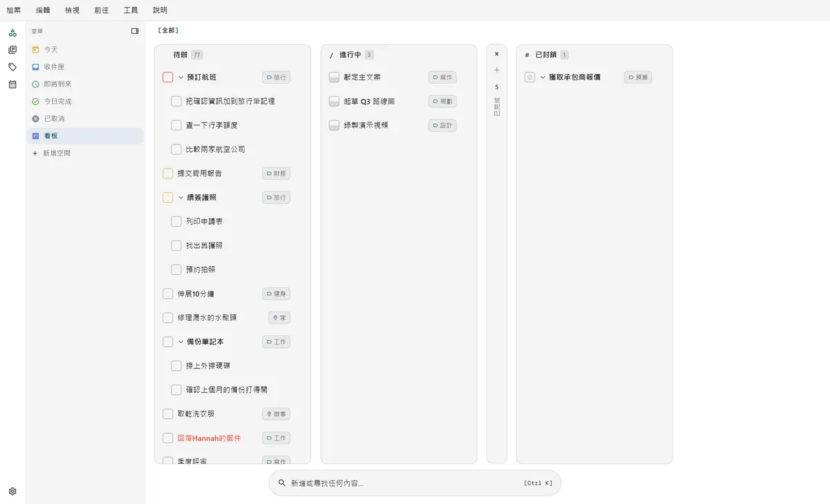Screen dimensions: 830x504
Task: Open the 說明 menu
Action: [160, 10]
